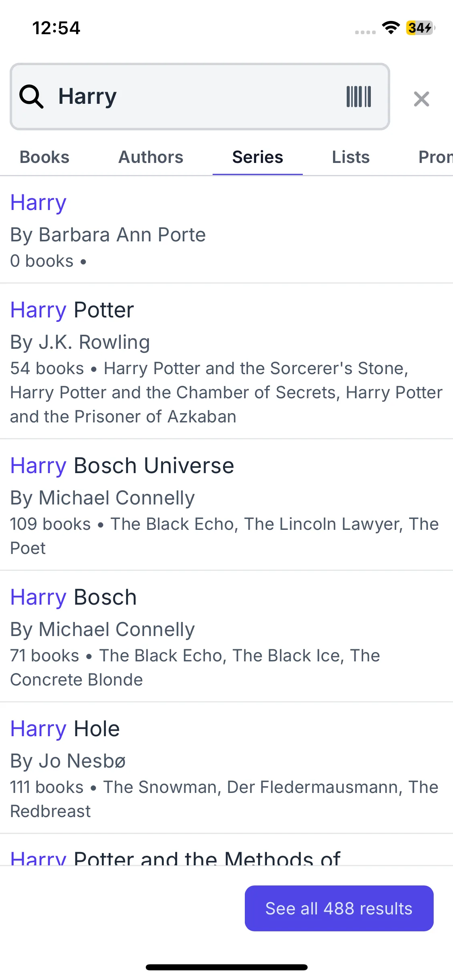
Task: Tap the barcode scanner icon
Action: tap(358, 97)
